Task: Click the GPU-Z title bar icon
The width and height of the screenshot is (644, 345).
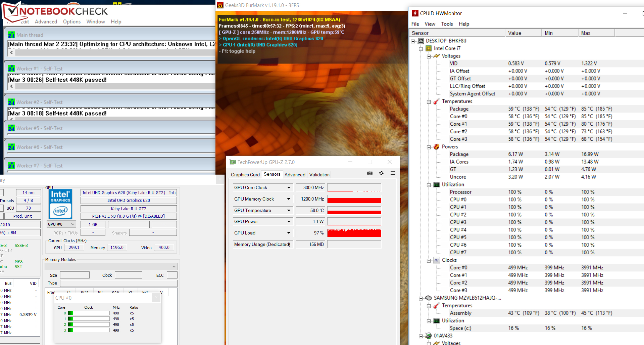Action: (233, 162)
